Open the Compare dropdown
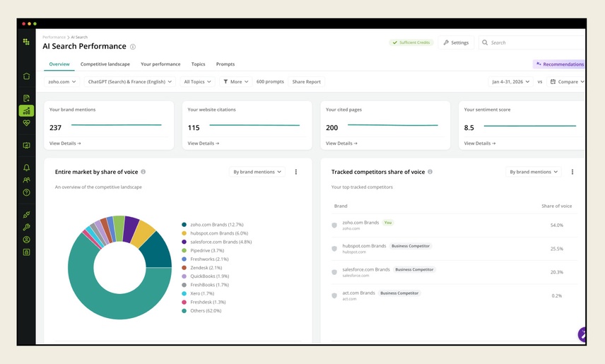Screen dimensions: 605x364 tap(567, 82)
